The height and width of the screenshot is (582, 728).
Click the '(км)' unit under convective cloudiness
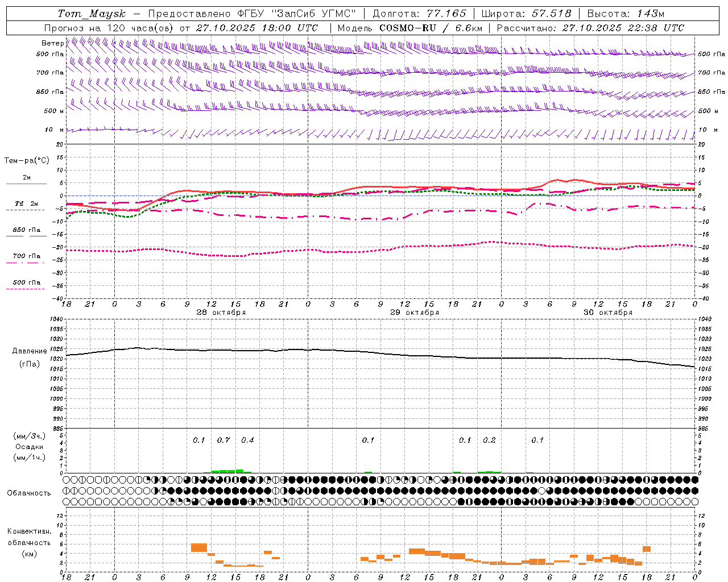coord(30,554)
